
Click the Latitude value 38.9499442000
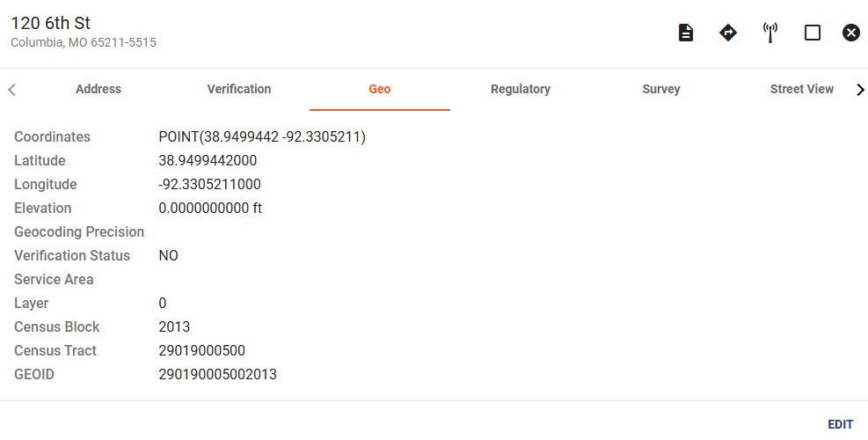(x=208, y=161)
